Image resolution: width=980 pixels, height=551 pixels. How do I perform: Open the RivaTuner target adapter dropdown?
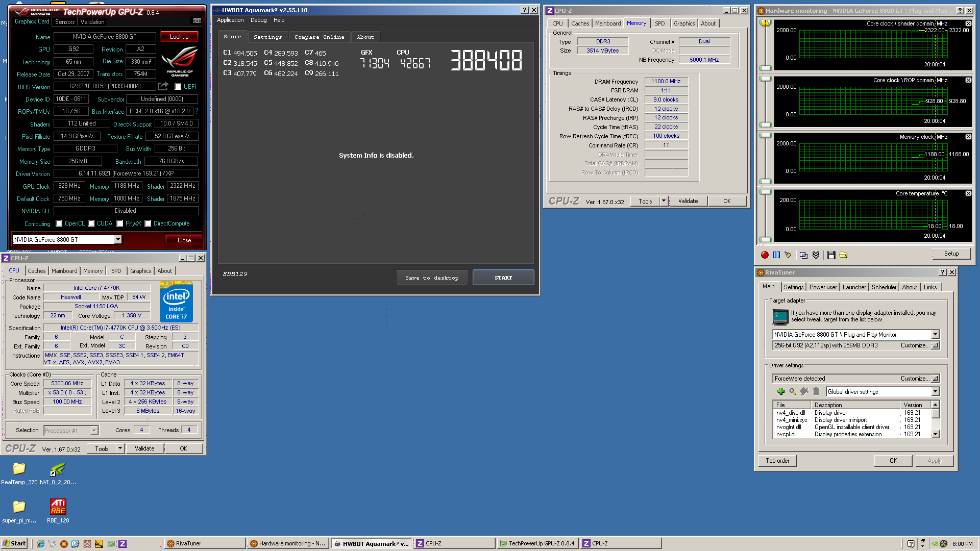pyautogui.click(x=935, y=335)
